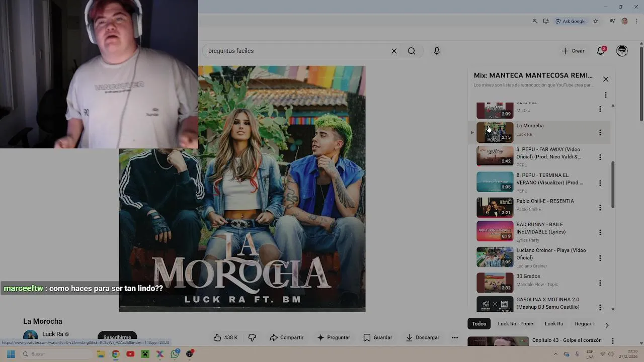Screen dimensions: 644x362
Task: Open the Windows Start menu
Action: [11, 354]
